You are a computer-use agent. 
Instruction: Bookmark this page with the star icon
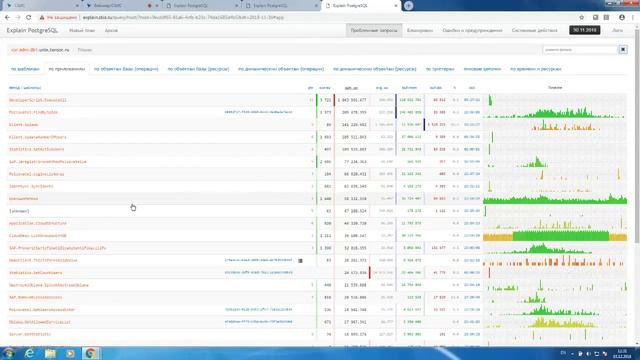click(582, 18)
